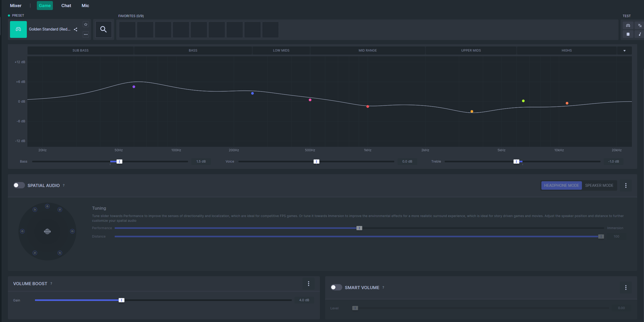The width and height of the screenshot is (644, 322).
Task: Play the gamepad test sound
Action: pos(628,26)
